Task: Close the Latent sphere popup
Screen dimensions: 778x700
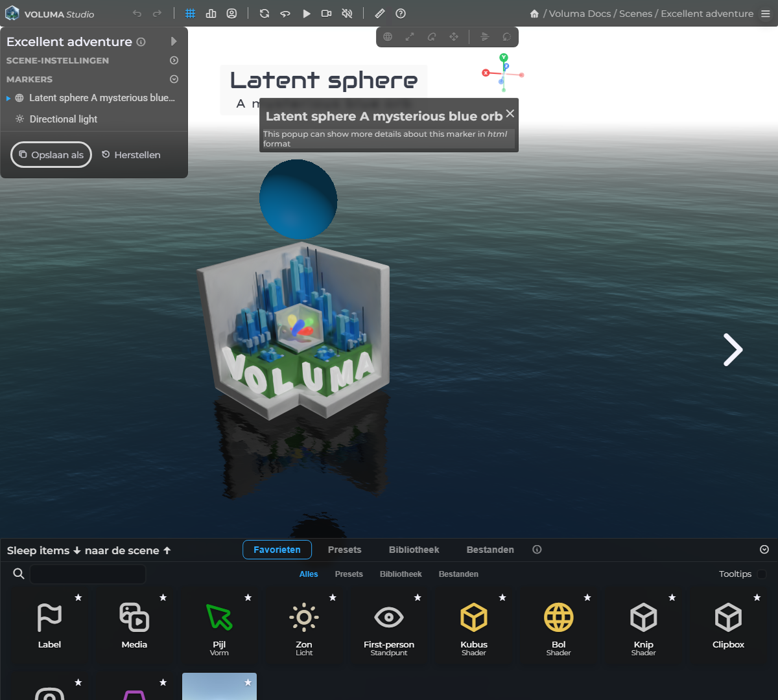Action: click(510, 113)
